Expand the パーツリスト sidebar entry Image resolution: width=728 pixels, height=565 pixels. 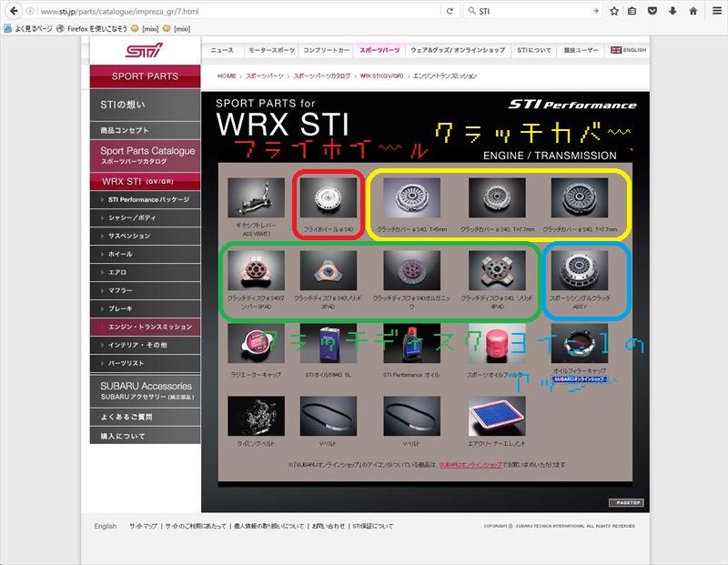(145, 363)
